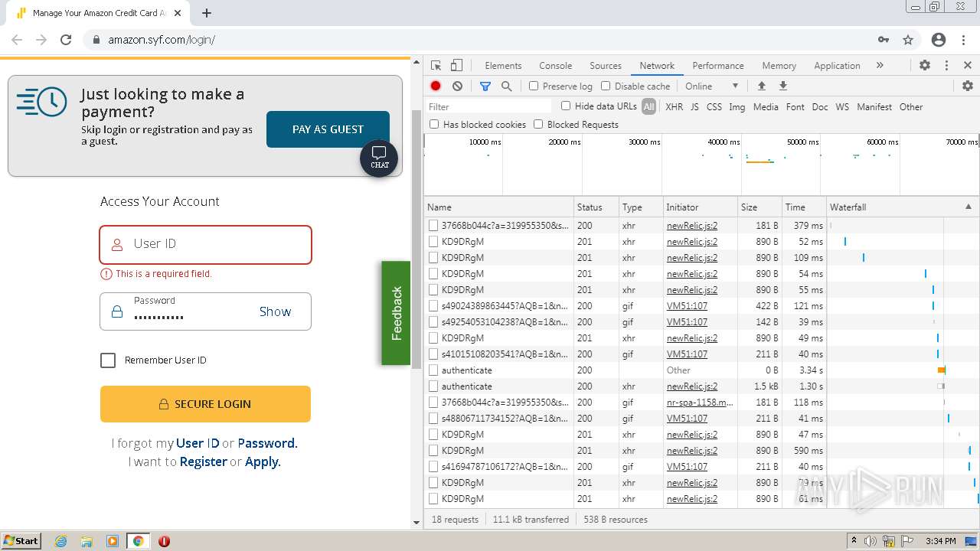Open the Start menu
Viewport: 980px width, 551px height.
(21, 541)
